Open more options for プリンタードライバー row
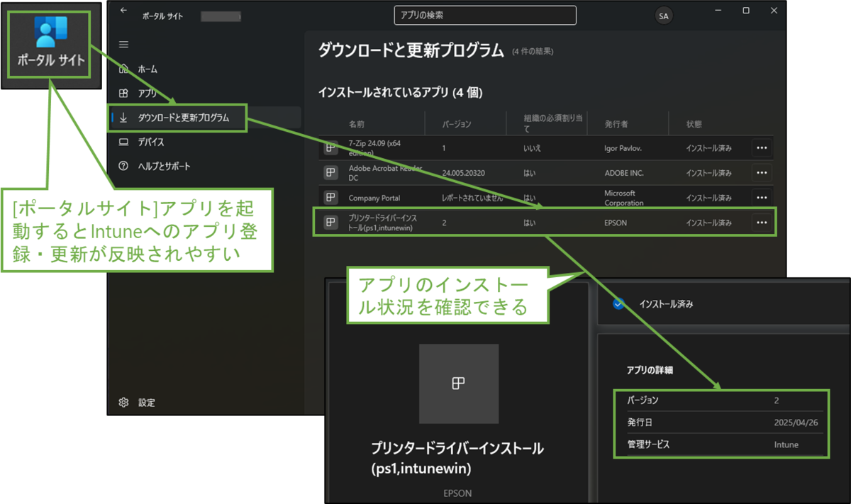Screen dimensions: 851x504 pos(762,222)
